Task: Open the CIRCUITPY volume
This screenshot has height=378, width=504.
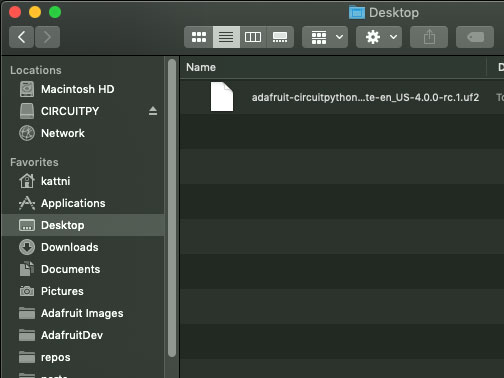Action: tap(83, 111)
